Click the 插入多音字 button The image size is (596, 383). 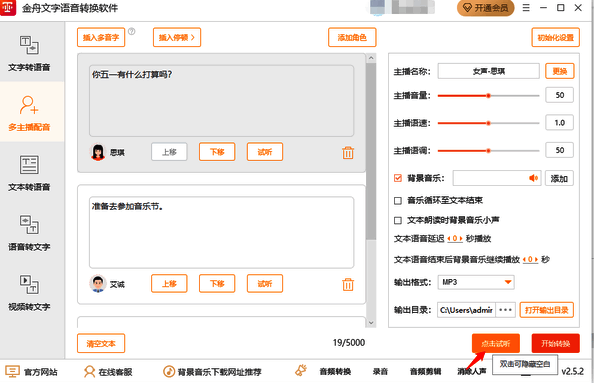click(101, 37)
